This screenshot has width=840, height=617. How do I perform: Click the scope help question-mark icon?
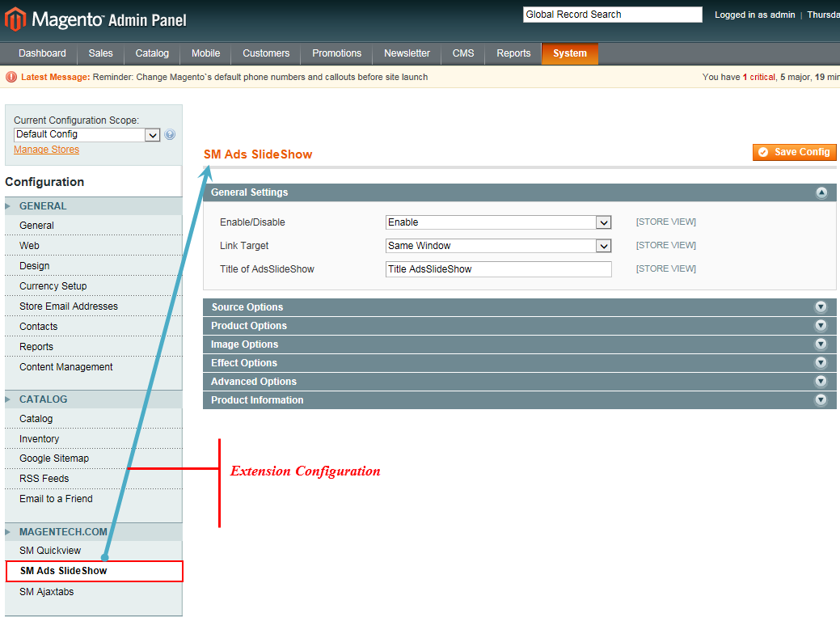click(x=170, y=134)
